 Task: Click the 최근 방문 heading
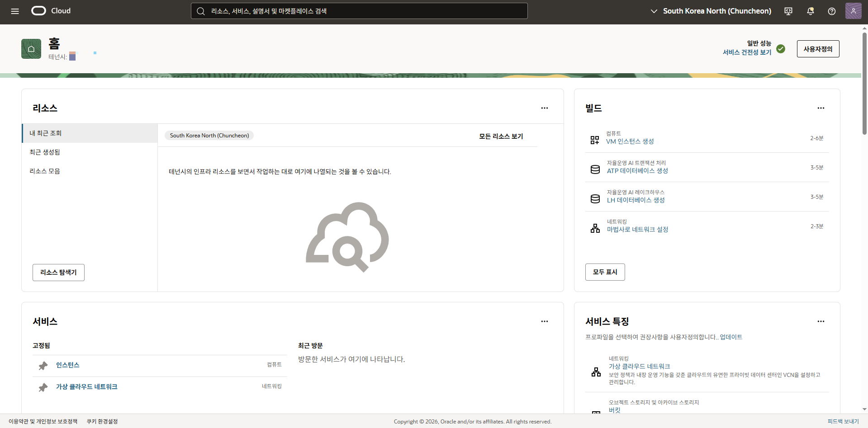click(310, 346)
